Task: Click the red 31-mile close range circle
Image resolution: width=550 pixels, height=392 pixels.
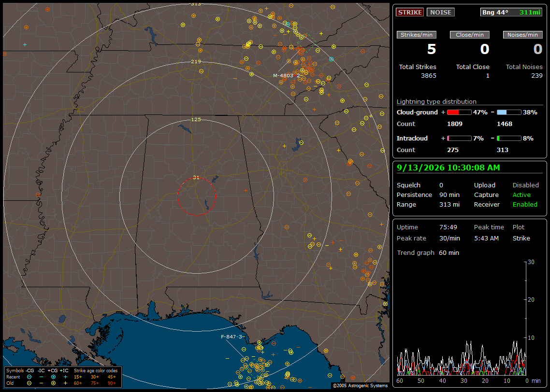Action: pos(196,196)
